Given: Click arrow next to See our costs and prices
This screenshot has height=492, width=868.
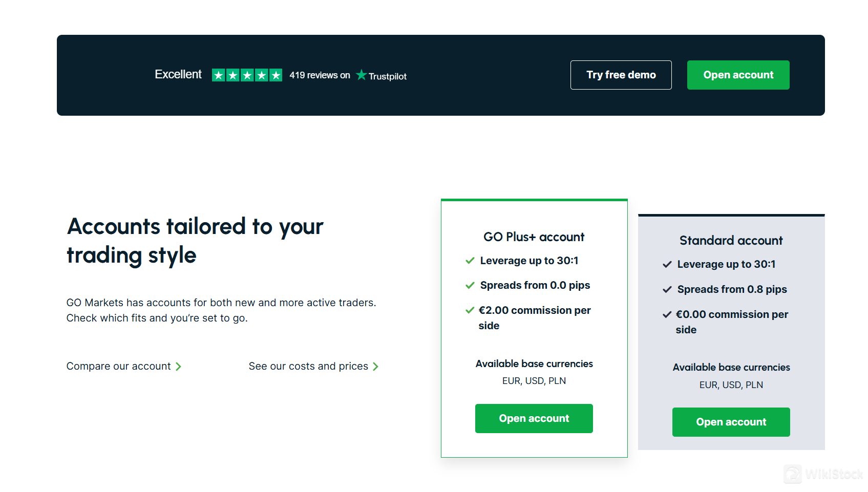Looking at the screenshot, I should coord(375,367).
